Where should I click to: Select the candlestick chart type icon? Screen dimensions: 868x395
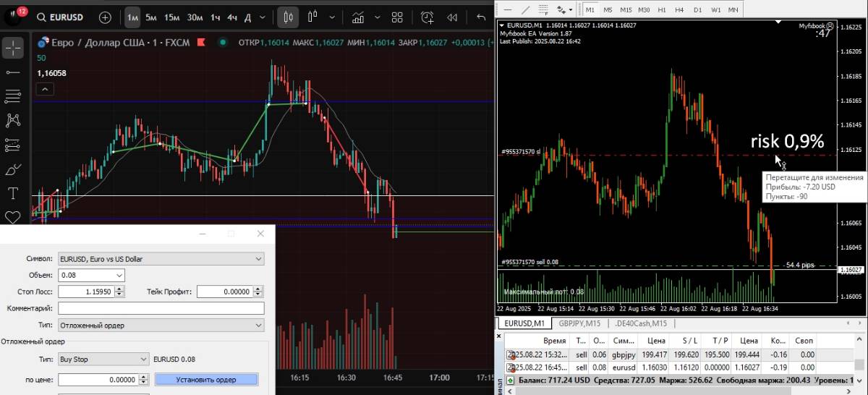(x=288, y=17)
